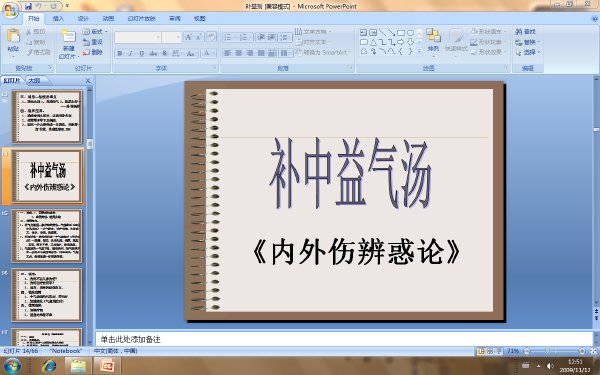The image size is (600, 375).
Task: Open the font color dropdown
Action: [213, 54]
